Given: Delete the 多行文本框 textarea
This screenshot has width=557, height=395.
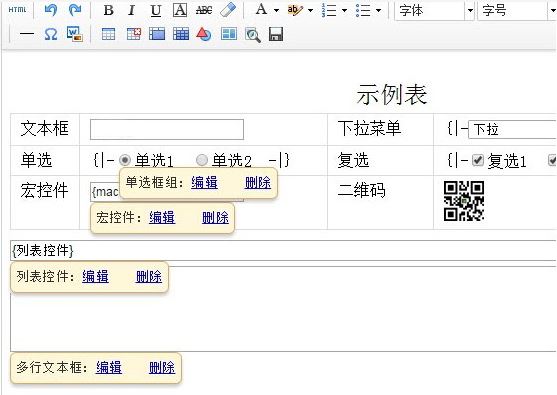Looking at the screenshot, I should click(x=162, y=367).
